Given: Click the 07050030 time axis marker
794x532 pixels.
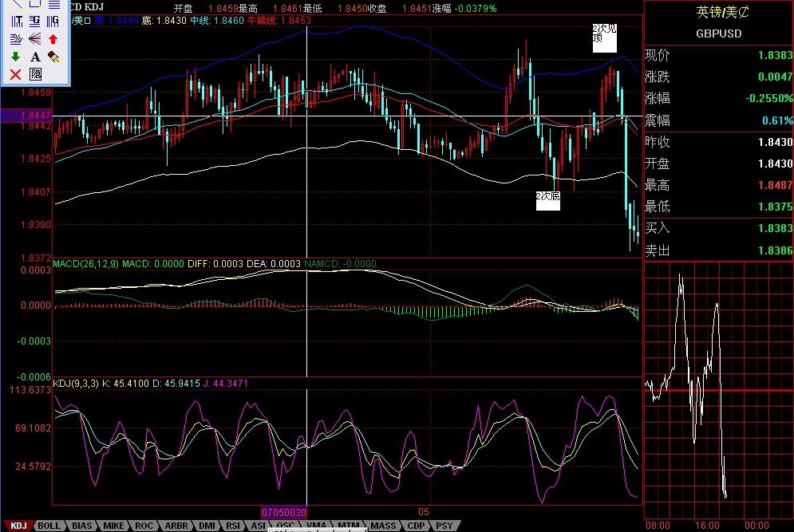Looking at the screenshot, I should tap(285, 510).
